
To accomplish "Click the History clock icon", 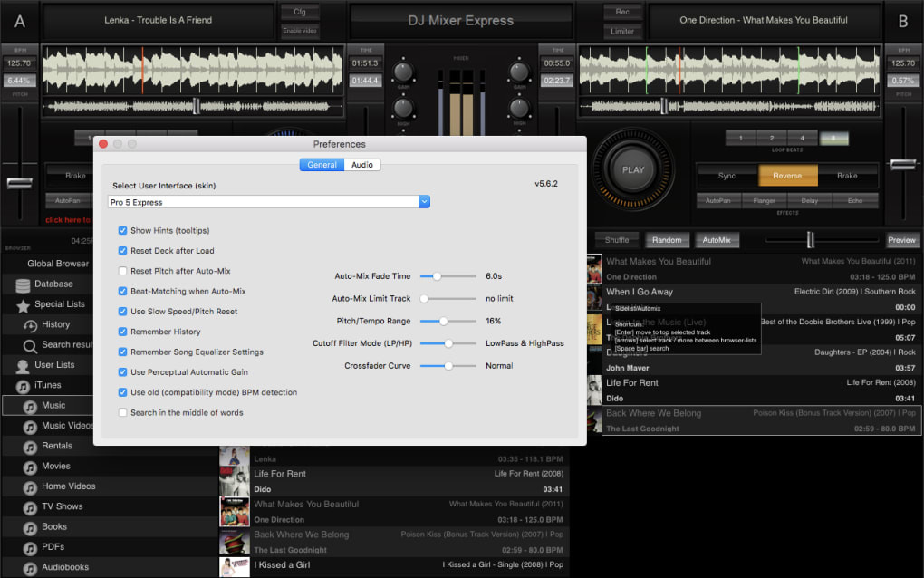I will (x=30, y=325).
